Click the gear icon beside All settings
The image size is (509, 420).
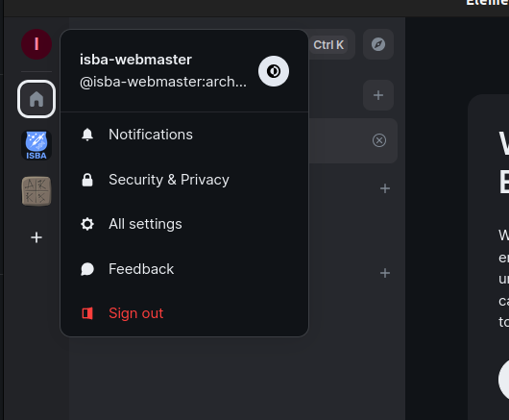click(87, 224)
